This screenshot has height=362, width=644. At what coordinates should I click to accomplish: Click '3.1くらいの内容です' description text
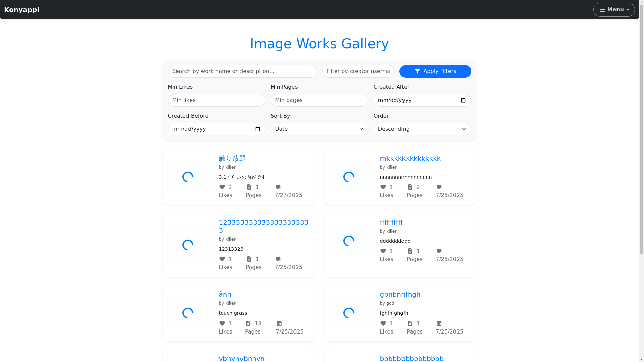coord(242,177)
